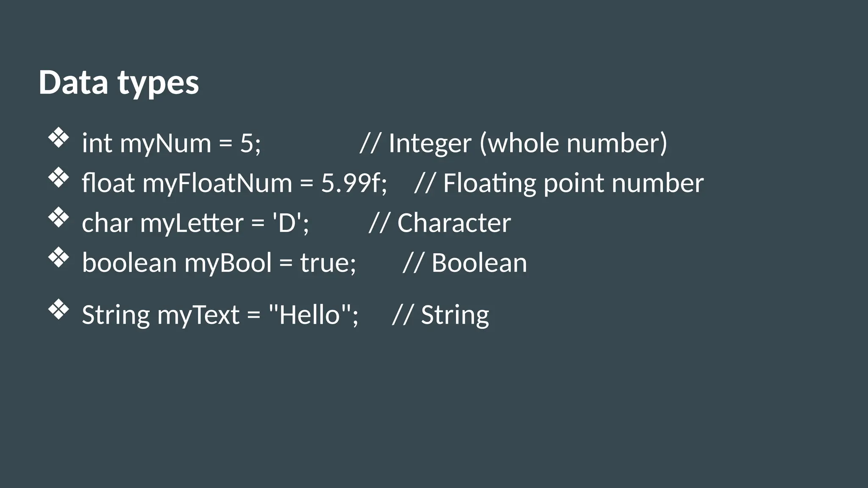The image size is (868, 488).
Task: Click the 'float myFloatNum = 5.99f;' code
Action: (x=234, y=183)
